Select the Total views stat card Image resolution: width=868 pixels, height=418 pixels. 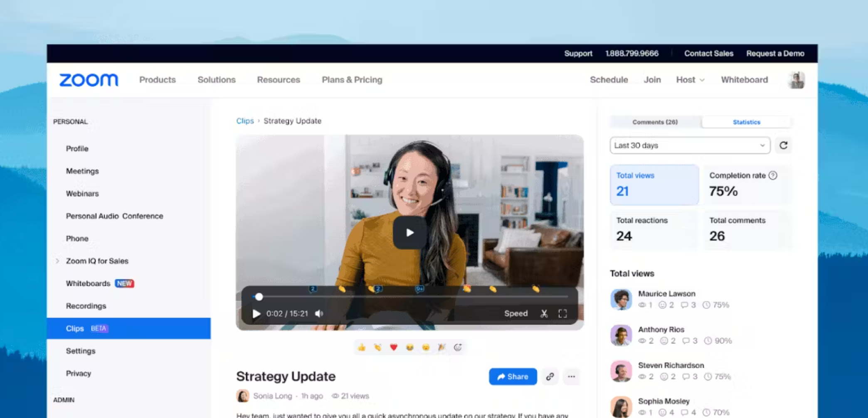(x=654, y=184)
